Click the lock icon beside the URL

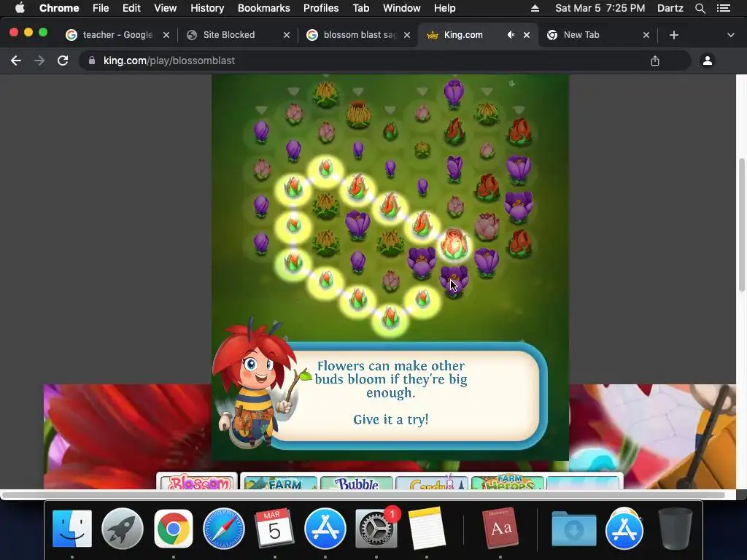pos(92,61)
